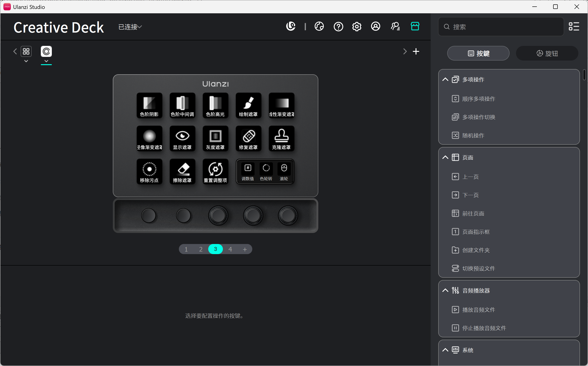This screenshot has width=588, height=366.
Task: Choose the 前往页面 action
Action: (468, 213)
